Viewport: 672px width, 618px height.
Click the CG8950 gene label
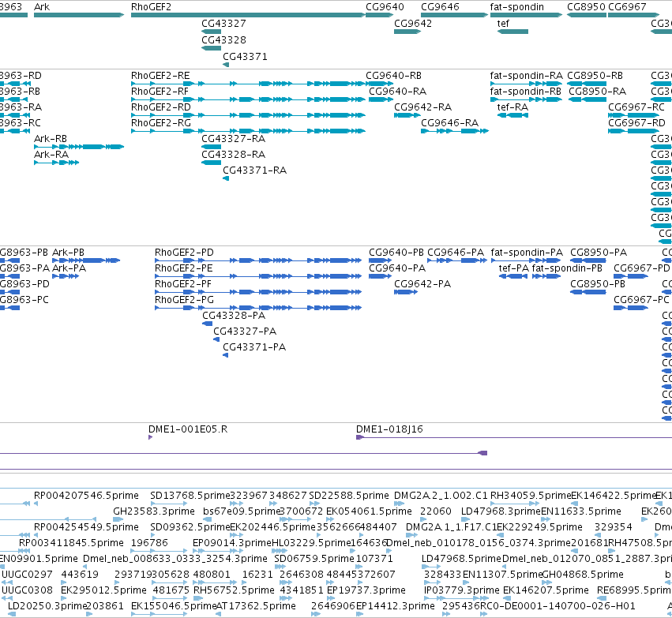pos(586,7)
